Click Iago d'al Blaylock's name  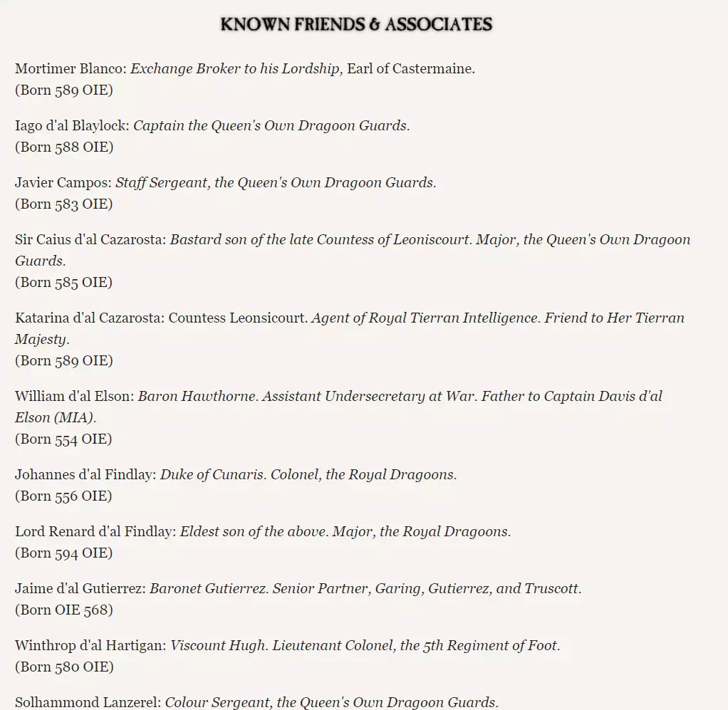71,126
